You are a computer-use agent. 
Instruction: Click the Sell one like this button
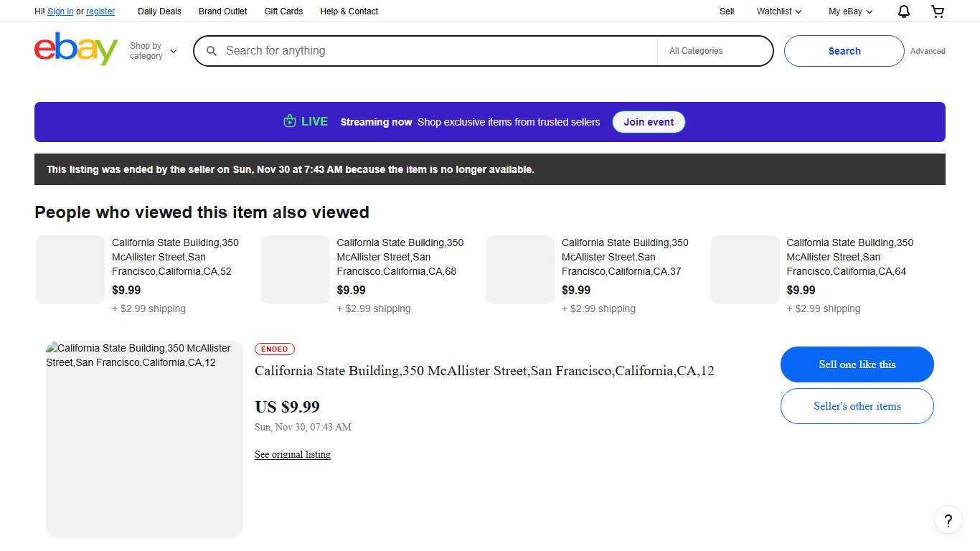(857, 364)
